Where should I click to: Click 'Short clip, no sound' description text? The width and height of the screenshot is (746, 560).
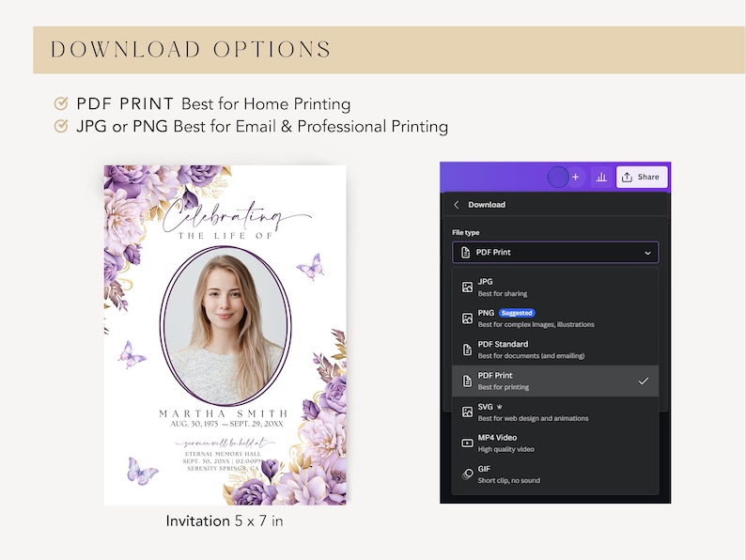pos(509,480)
